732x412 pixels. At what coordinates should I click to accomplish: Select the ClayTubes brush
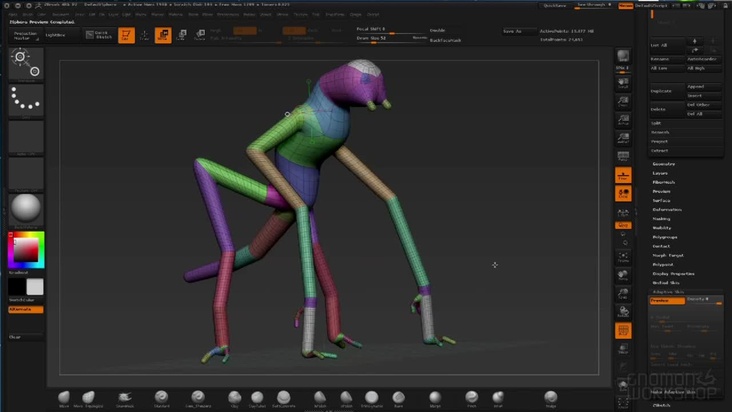tap(257, 398)
